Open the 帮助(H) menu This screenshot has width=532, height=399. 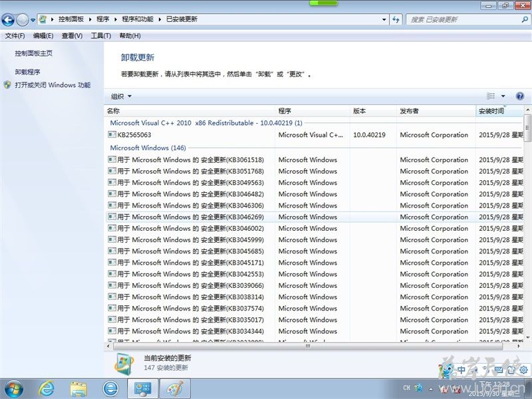pos(130,36)
